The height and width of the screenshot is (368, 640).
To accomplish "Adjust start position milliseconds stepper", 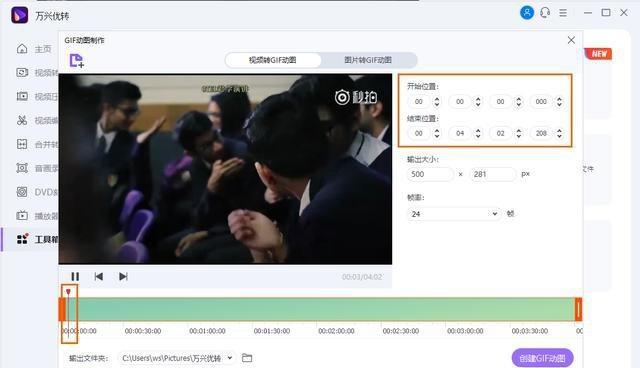I will pyautogui.click(x=560, y=102).
